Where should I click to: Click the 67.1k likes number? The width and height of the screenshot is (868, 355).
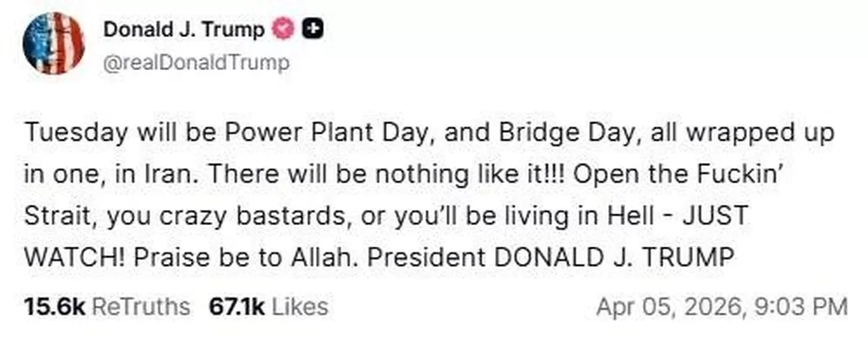click(235, 307)
